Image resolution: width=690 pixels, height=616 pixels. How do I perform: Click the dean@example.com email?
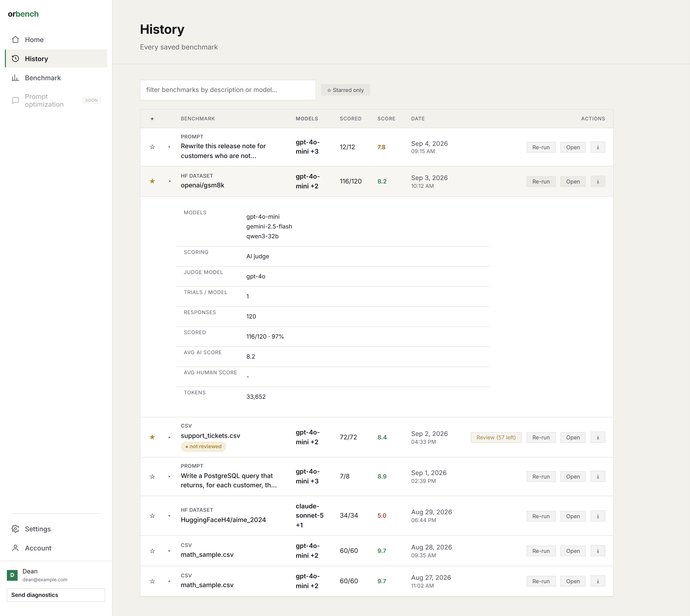pyautogui.click(x=45, y=580)
